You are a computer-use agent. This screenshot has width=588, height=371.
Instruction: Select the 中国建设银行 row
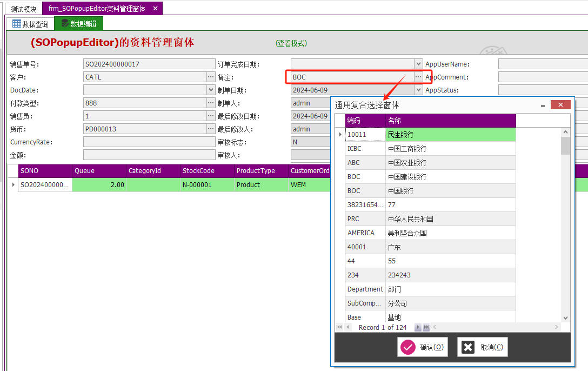click(x=431, y=177)
